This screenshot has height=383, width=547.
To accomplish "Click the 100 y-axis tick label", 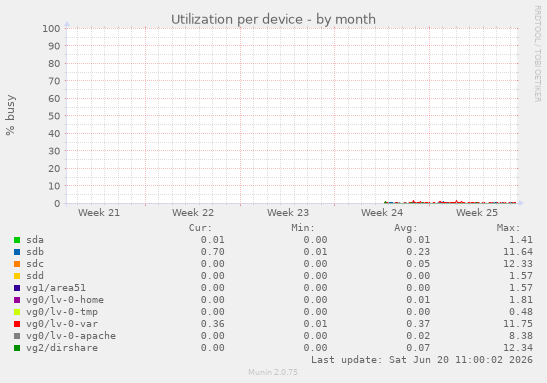I will [x=51, y=29].
